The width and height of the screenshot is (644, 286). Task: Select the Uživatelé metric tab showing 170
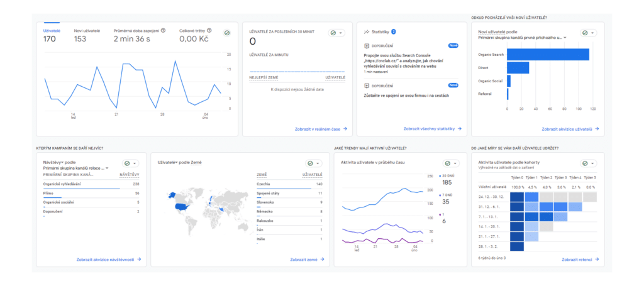pyautogui.click(x=52, y=36)
